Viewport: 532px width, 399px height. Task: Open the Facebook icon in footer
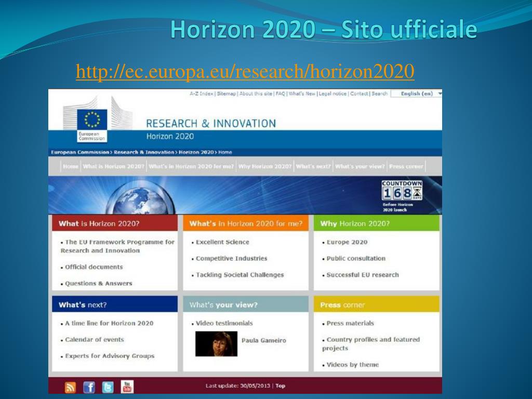[89, 387]
